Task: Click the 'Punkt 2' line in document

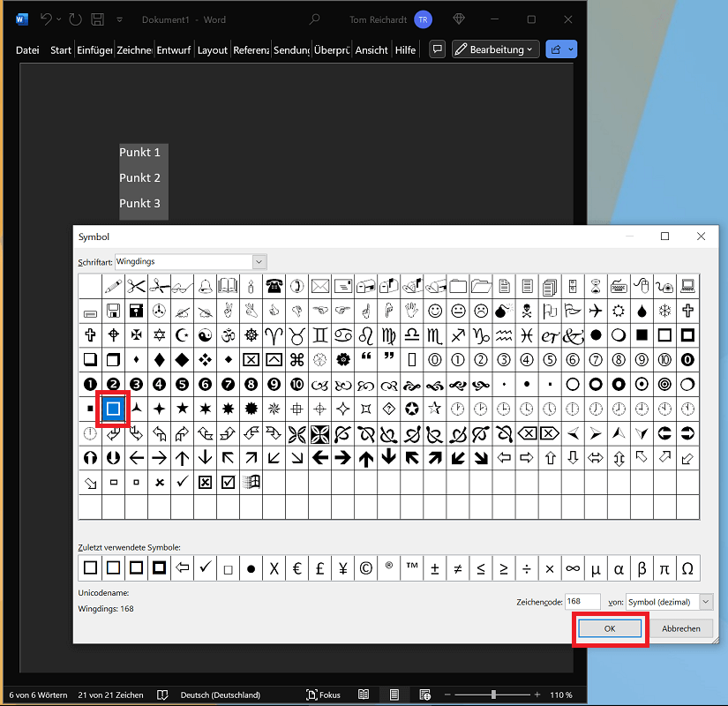Action: (x=139, y=177)
